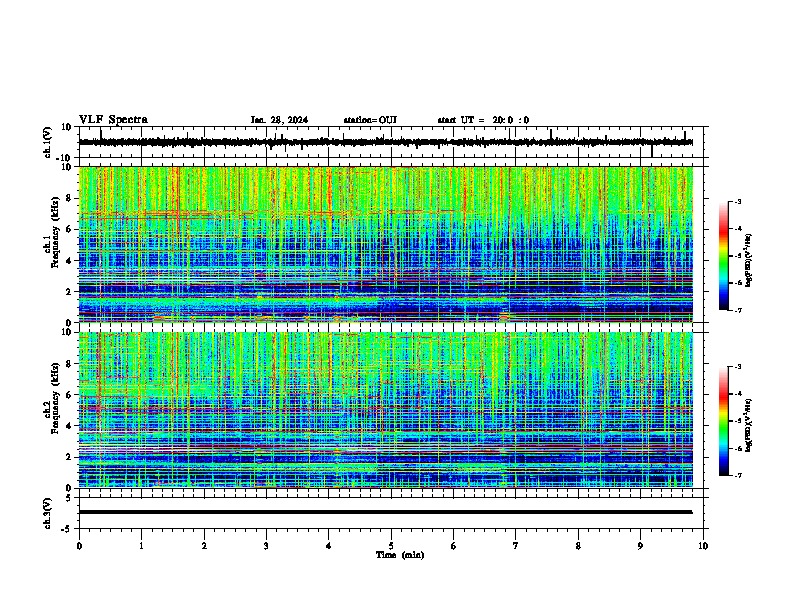The height and width of the screenshot is (612, 792).
Task: Click the time axis tick label "0"
Action: tap(79, 546)
